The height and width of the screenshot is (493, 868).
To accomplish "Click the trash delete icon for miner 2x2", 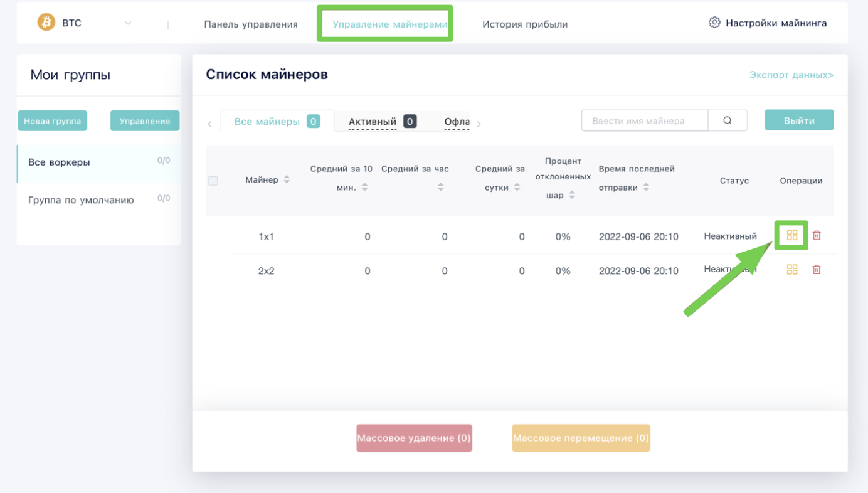I will coord(817,269).
